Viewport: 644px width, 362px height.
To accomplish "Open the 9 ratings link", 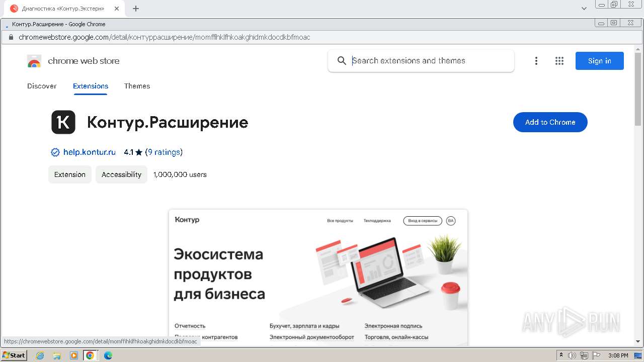I will coord(164,152).
